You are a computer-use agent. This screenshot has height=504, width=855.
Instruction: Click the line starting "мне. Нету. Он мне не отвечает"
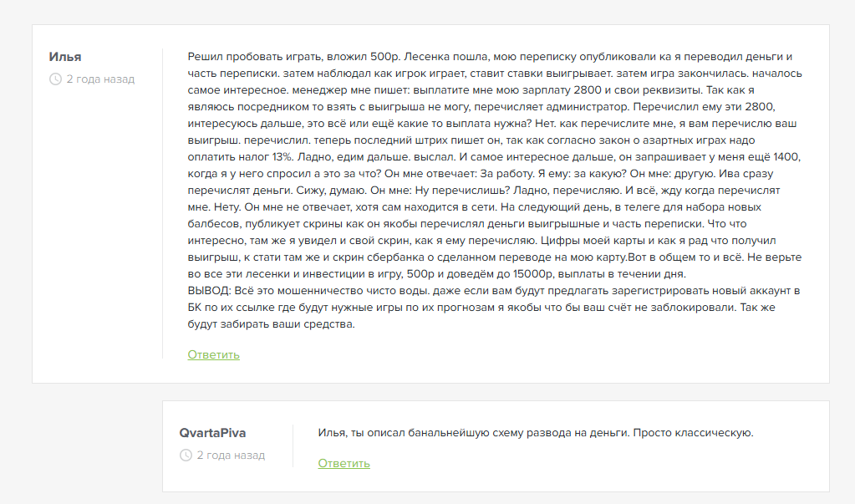tap(475, 207)
